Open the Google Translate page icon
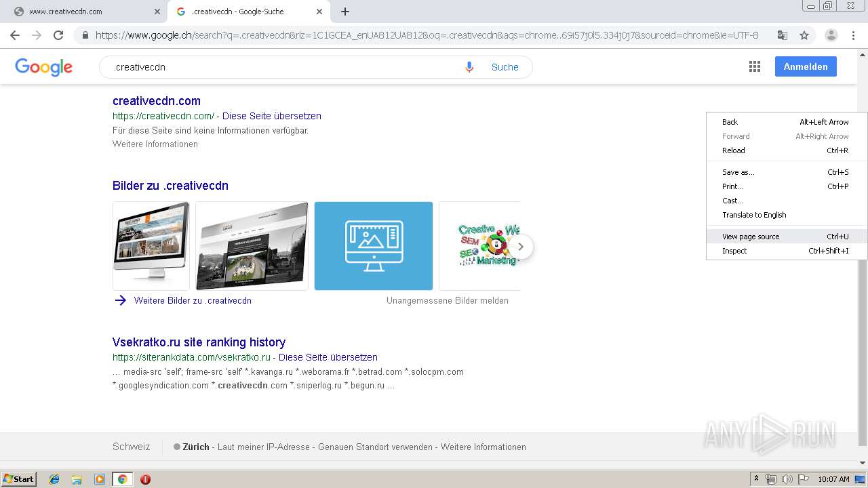 (782, 35)
